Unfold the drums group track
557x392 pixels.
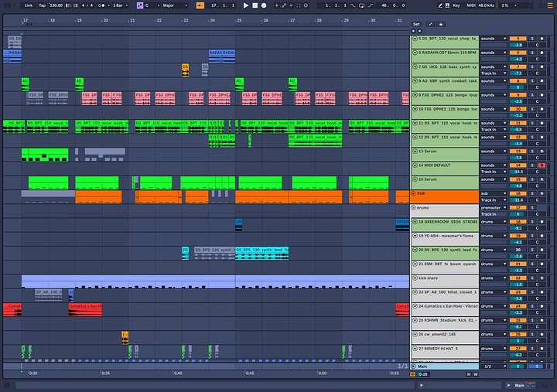413,208
